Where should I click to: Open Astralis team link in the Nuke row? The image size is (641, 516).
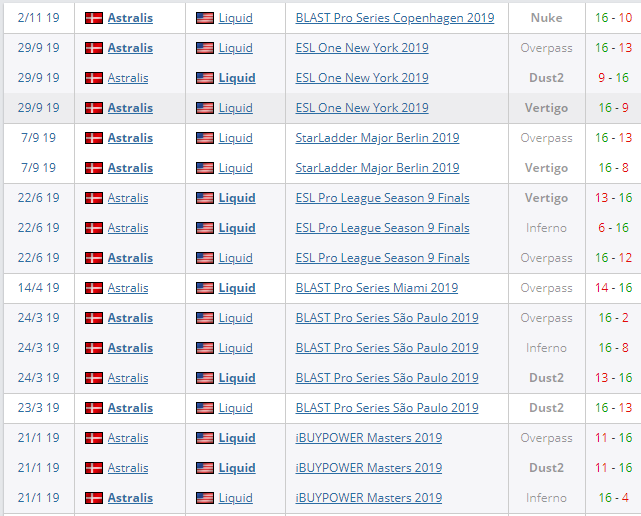tap(130, 18)
